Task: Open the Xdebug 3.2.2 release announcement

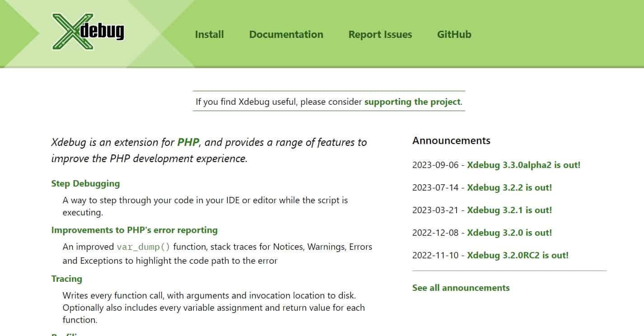Action: tap(509, 188)
